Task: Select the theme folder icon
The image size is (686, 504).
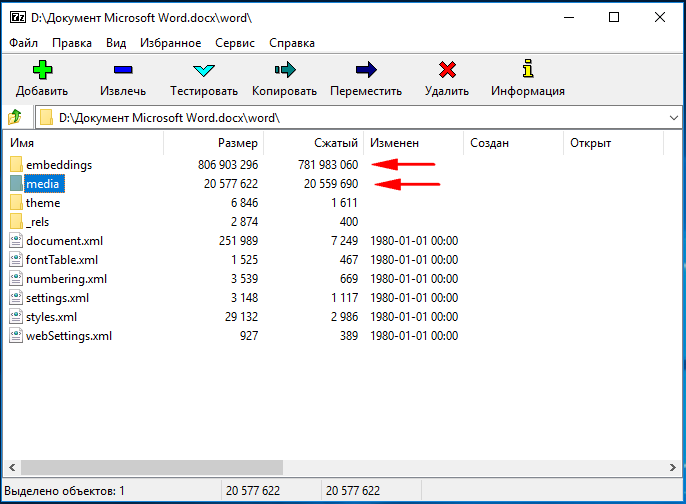Action: (16, 203)
